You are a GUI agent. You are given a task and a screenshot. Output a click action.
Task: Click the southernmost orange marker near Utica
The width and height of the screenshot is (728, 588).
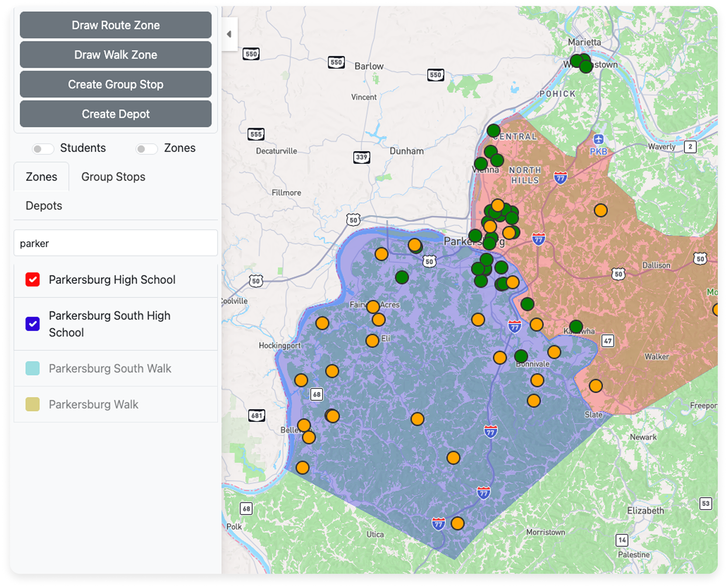tap(458, 523)
